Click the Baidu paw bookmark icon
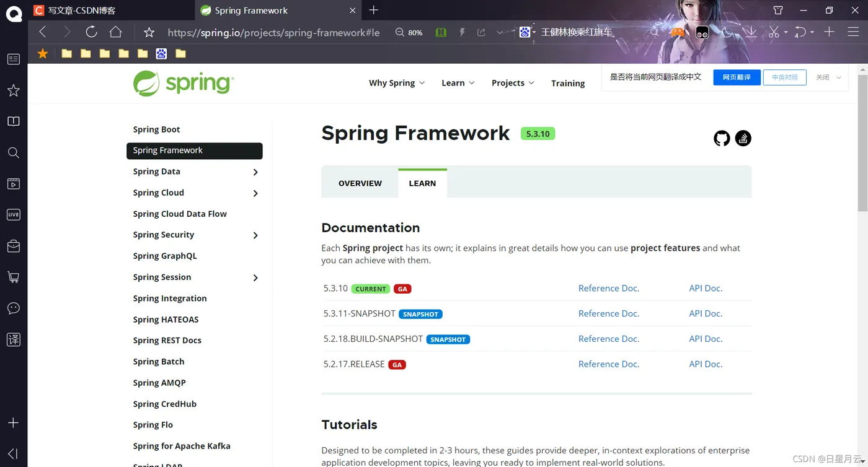 point(161,54)
